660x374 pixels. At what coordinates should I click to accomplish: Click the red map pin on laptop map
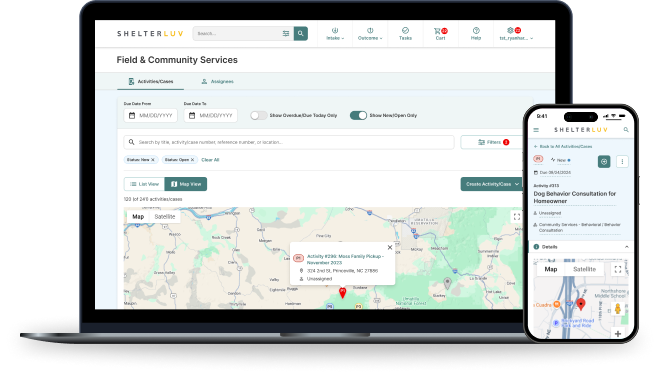pyautogui.click(x=343, y=293)
